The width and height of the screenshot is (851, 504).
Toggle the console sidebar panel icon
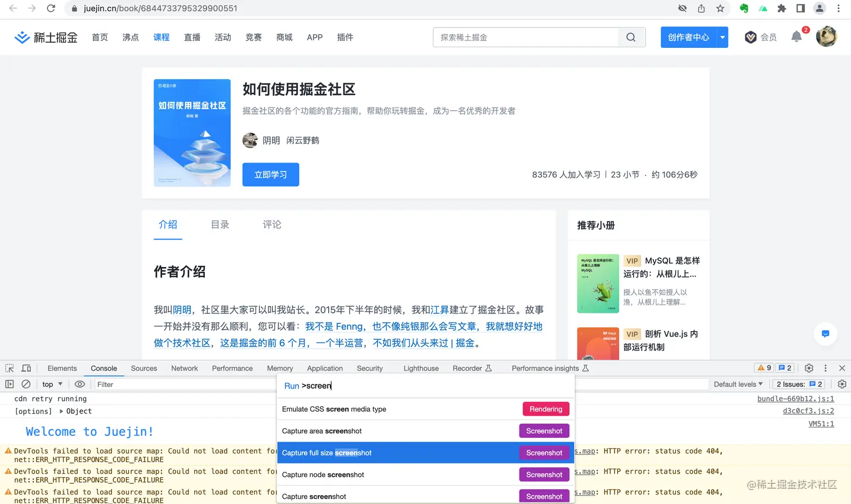[x=10, y=384]
